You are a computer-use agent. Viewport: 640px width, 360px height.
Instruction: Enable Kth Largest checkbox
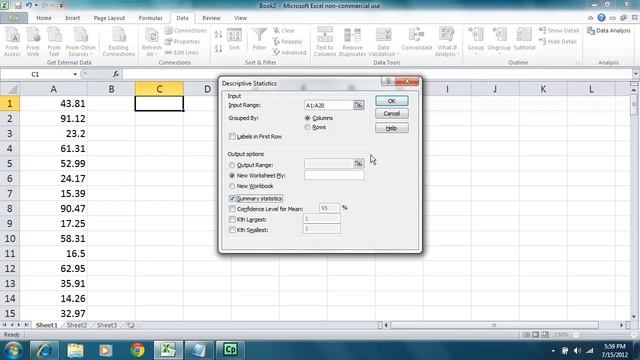(232, 220)
